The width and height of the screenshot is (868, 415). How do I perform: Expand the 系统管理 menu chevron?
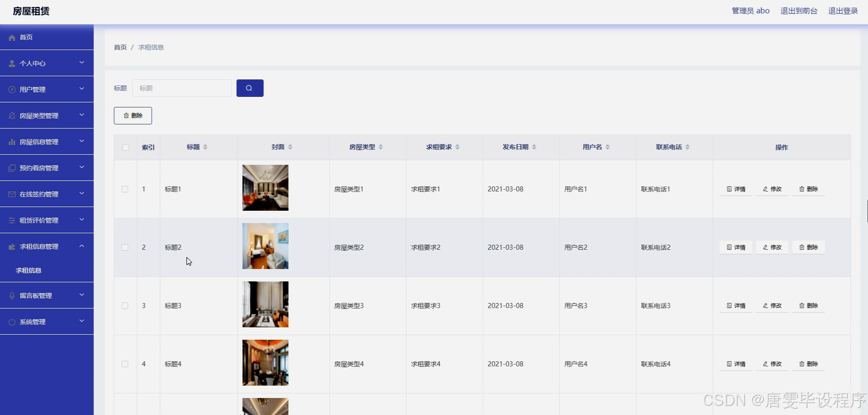[82, 321]
